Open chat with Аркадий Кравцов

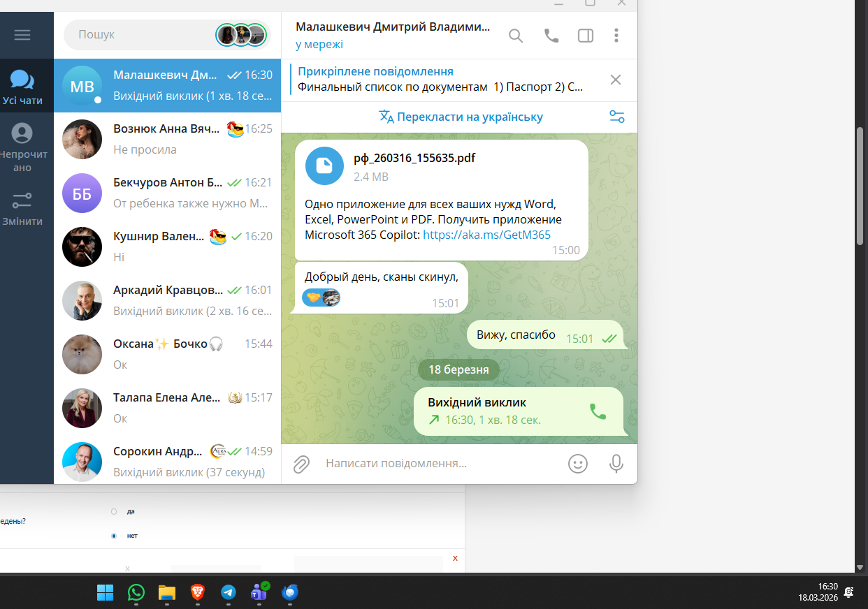(168, 301)
